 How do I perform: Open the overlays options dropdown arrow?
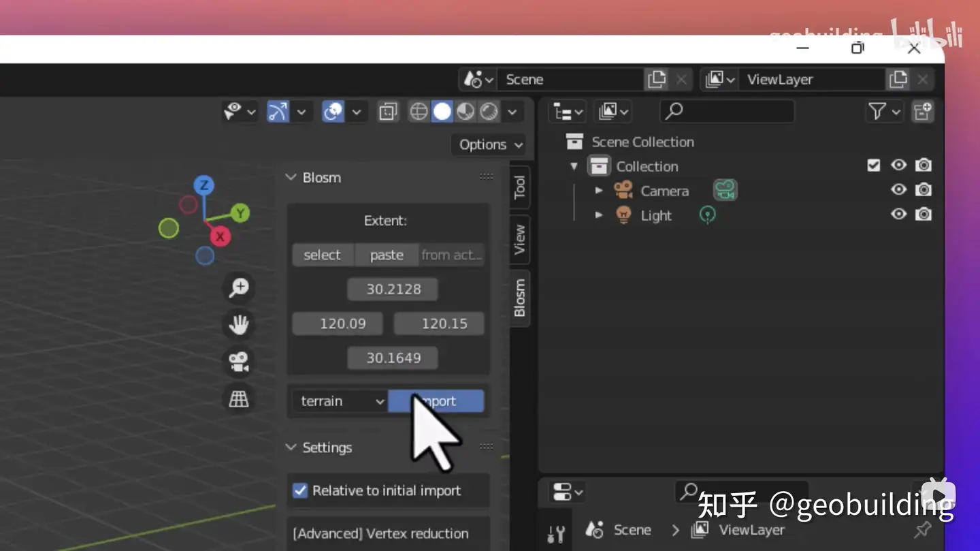click(x=356, y=111)
